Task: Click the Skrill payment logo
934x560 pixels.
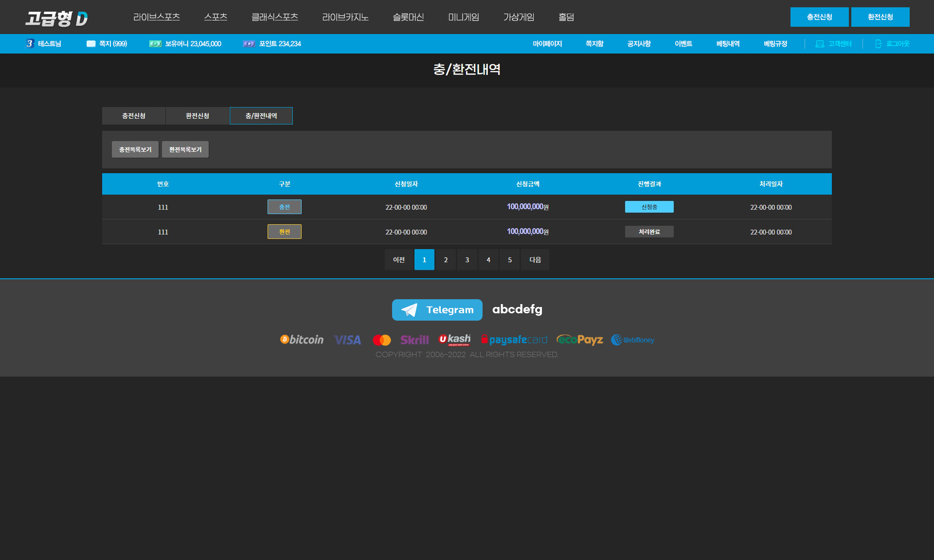Action: point(414,340)
